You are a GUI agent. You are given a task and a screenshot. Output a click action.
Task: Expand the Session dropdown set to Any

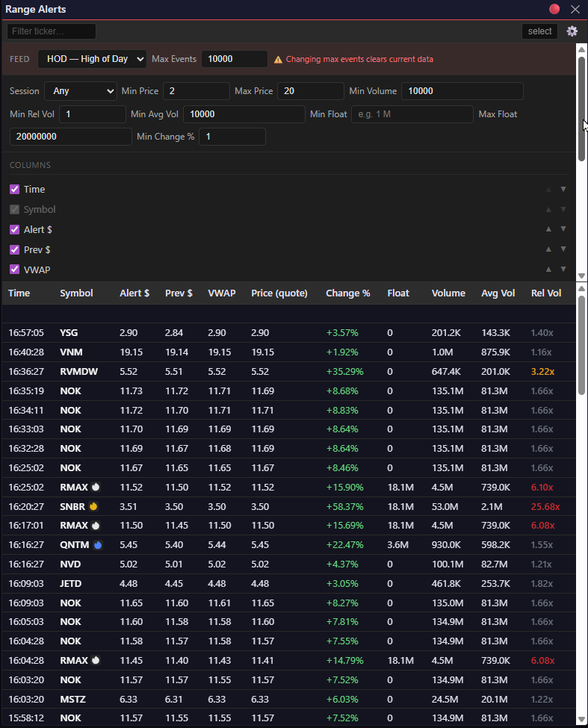[x=80, y=91]
